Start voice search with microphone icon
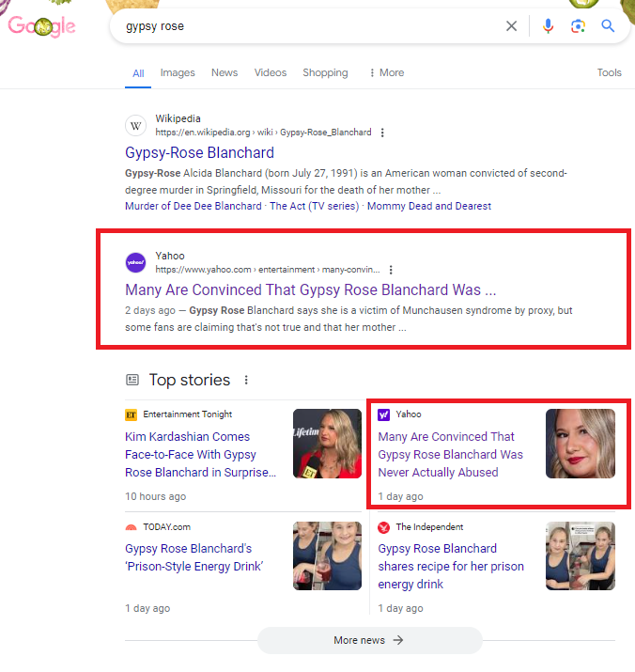 coord(548,26)
